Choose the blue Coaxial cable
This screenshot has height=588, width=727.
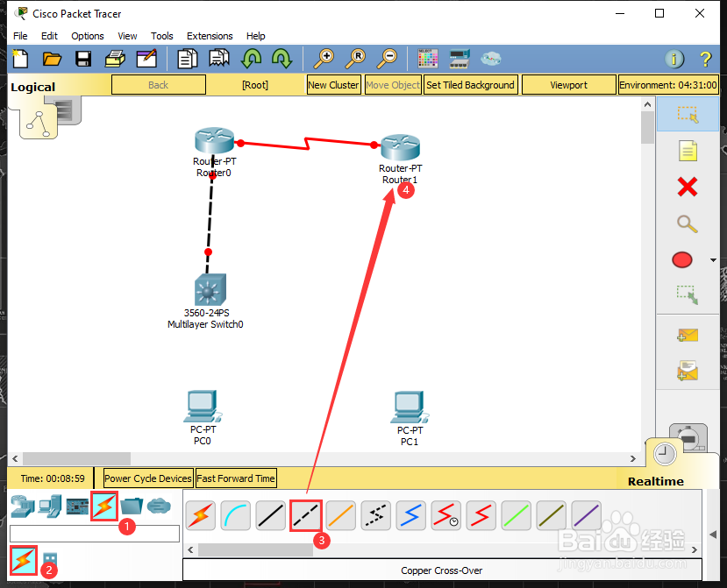tap(410, 515)
